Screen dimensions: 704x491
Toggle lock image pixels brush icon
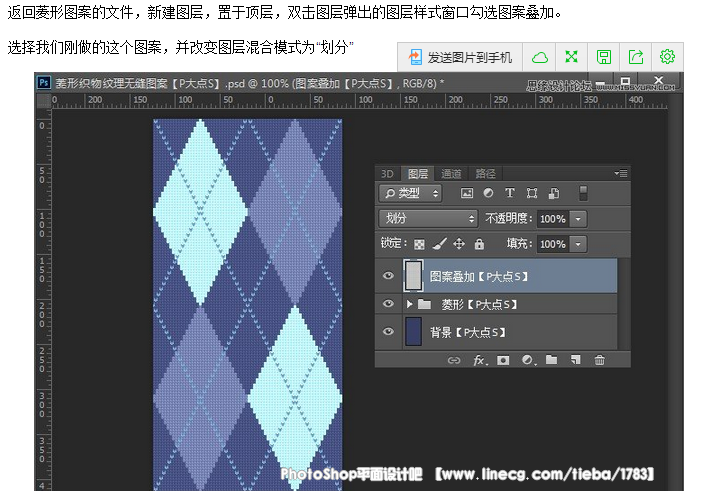439,244
